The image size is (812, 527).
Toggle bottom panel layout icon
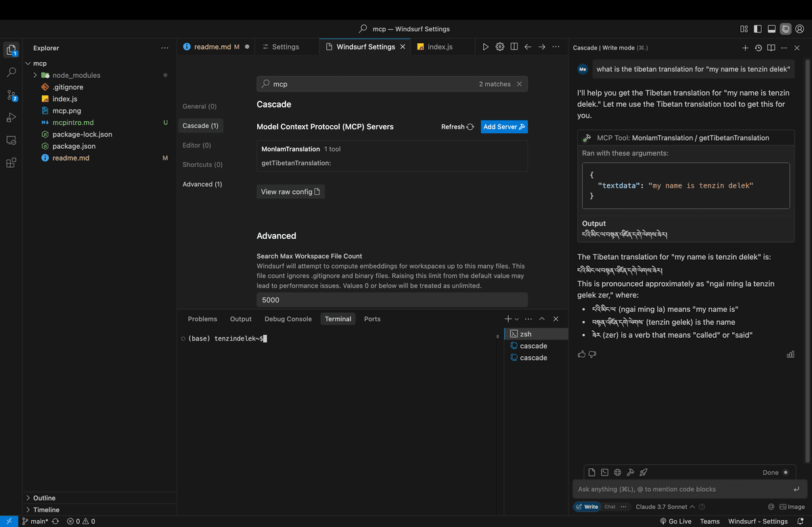771,29
